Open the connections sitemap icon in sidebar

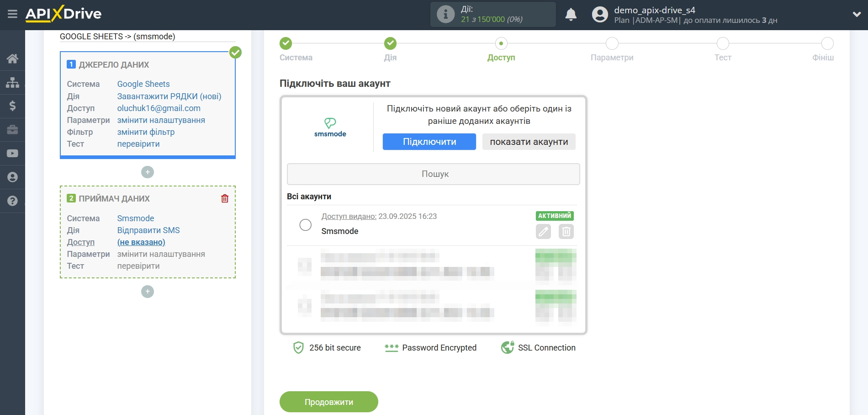12,82
